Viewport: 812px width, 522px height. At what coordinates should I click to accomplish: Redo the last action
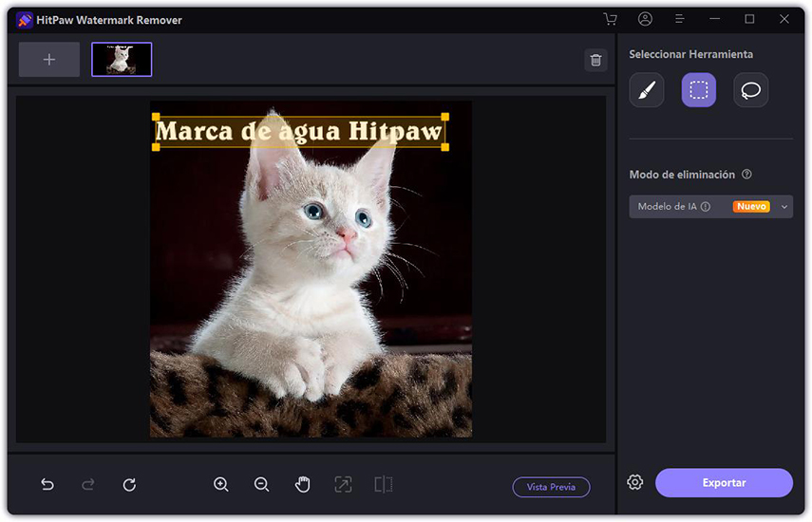click(x=88, y=484)
